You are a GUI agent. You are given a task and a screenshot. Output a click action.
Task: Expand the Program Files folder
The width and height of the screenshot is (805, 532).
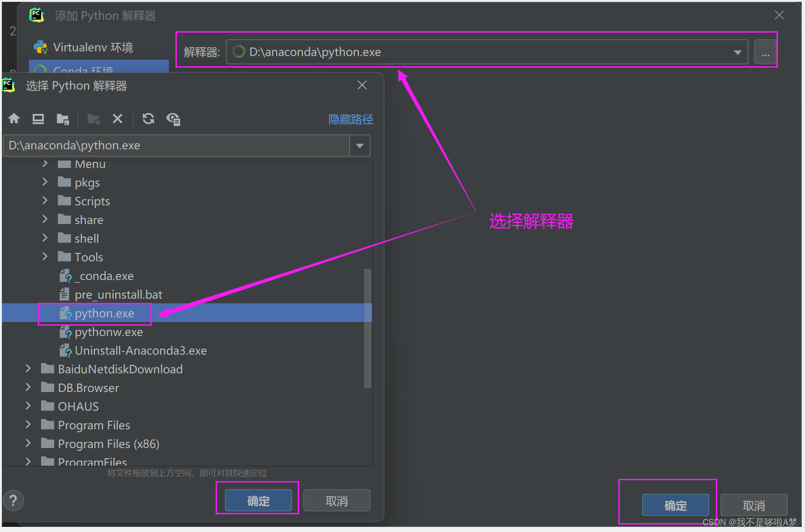point(28,424)
